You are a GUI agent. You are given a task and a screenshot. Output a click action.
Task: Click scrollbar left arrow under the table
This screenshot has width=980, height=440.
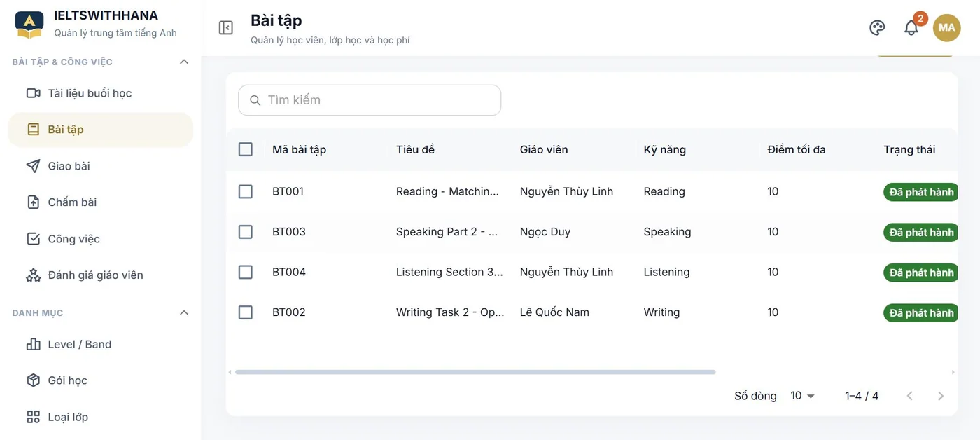[230, 372]
